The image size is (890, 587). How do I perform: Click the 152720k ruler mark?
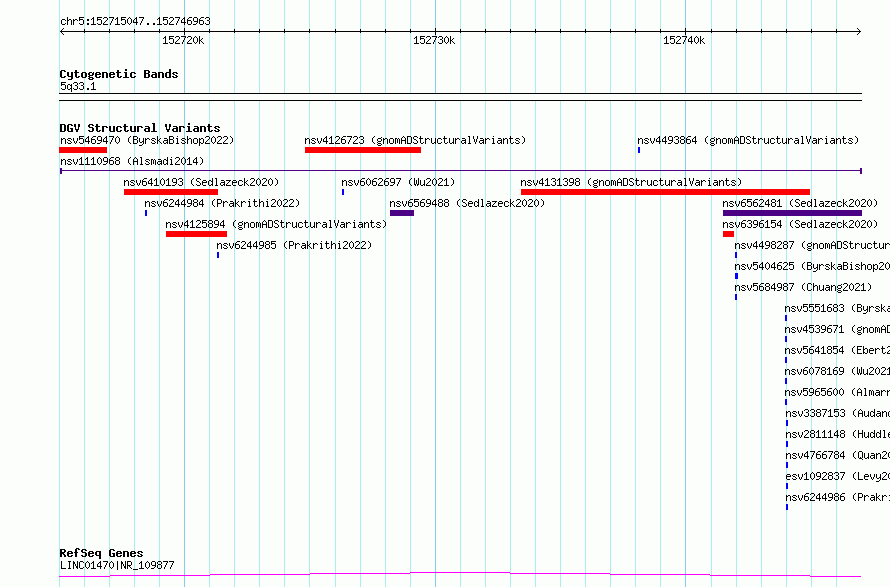point(183,40)
